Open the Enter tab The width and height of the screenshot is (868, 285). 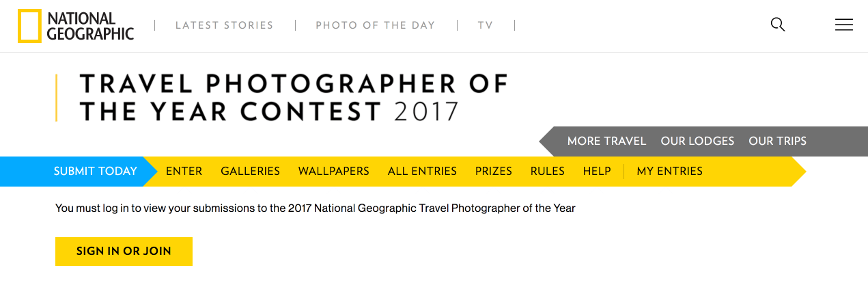tap(184, 172)
